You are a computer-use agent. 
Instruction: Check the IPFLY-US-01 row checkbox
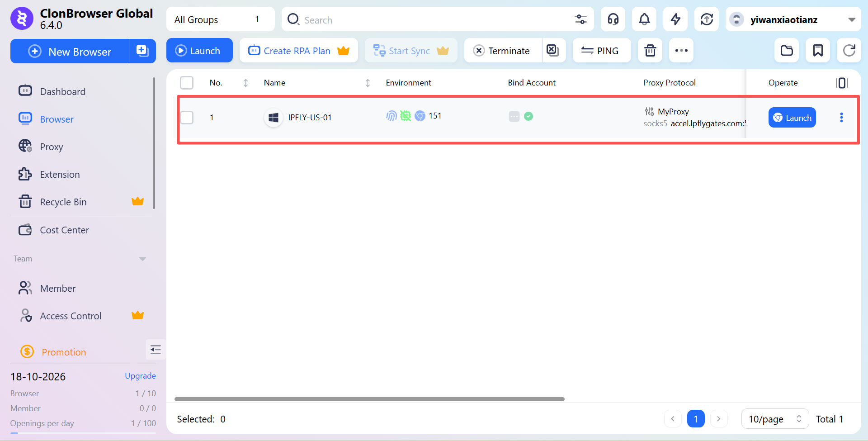coord(187,118)
